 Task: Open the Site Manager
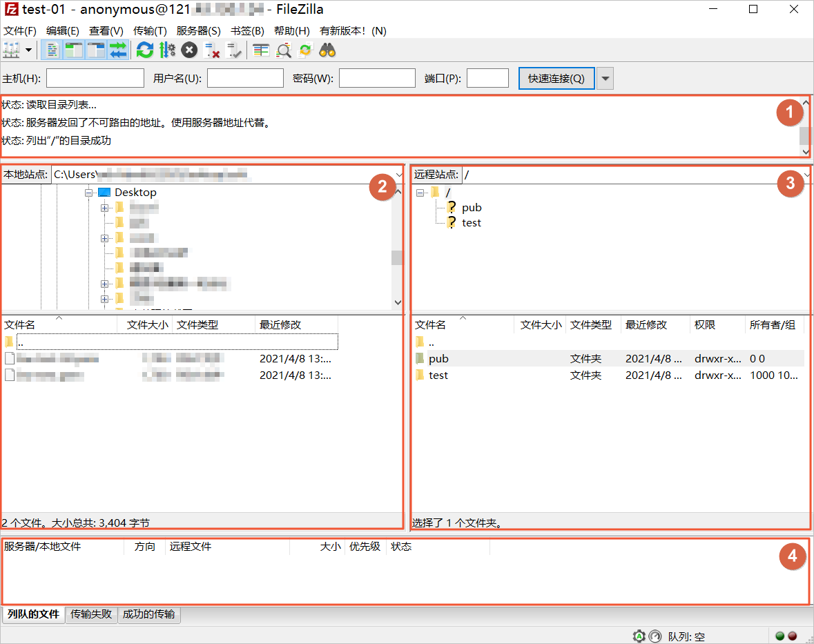(x=12, y=50)
